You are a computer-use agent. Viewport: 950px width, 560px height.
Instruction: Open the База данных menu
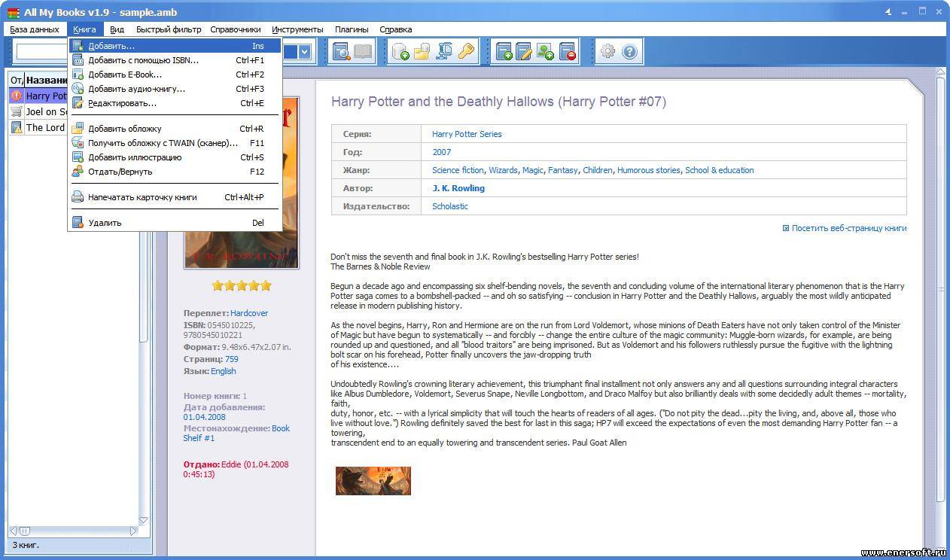pyautogui.click(x=34, y=29)
